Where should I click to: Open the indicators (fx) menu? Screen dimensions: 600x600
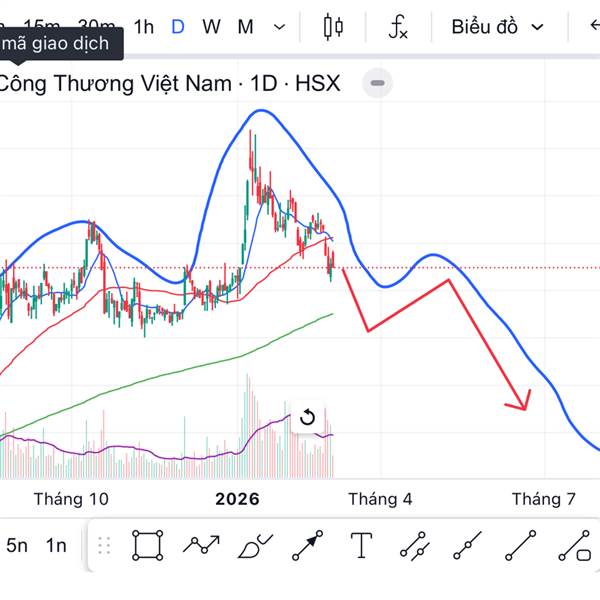tap(398, 27)
